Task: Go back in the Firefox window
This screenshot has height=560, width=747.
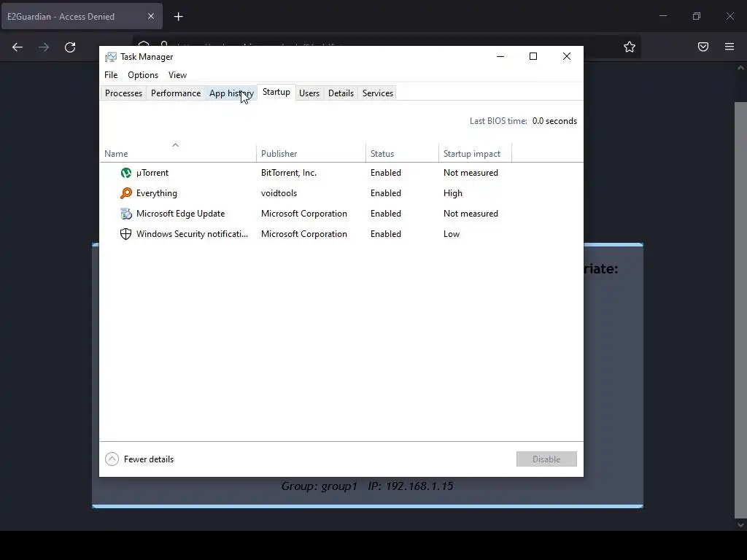Action: pos(18,47)
